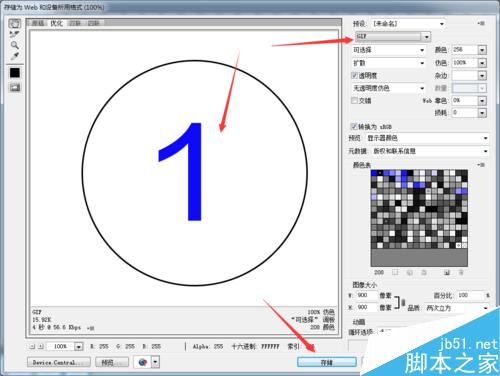
Task: Click the trash icon under color table
Action: [461, 273]
